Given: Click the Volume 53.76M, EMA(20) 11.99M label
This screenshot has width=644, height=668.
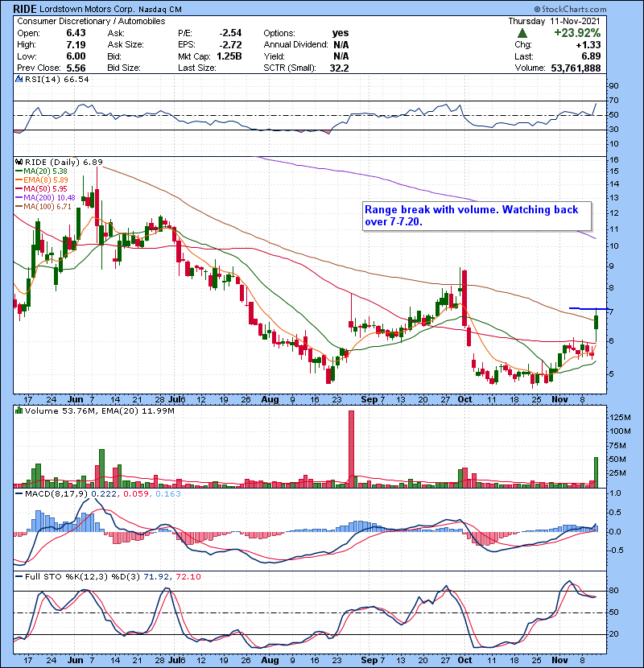Looking at the screenshot, I should (99, 410).
